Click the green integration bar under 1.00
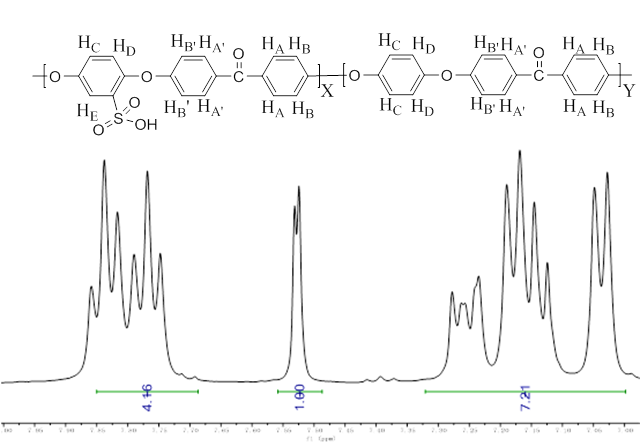 click(300, 392)
